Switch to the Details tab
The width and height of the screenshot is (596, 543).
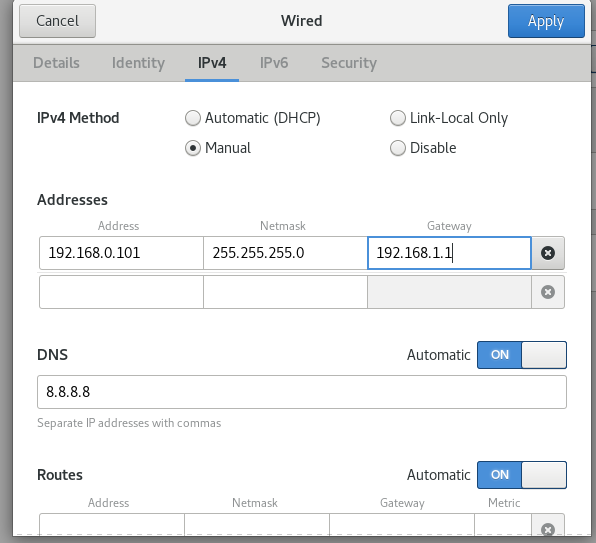click(x=56, y=63)
